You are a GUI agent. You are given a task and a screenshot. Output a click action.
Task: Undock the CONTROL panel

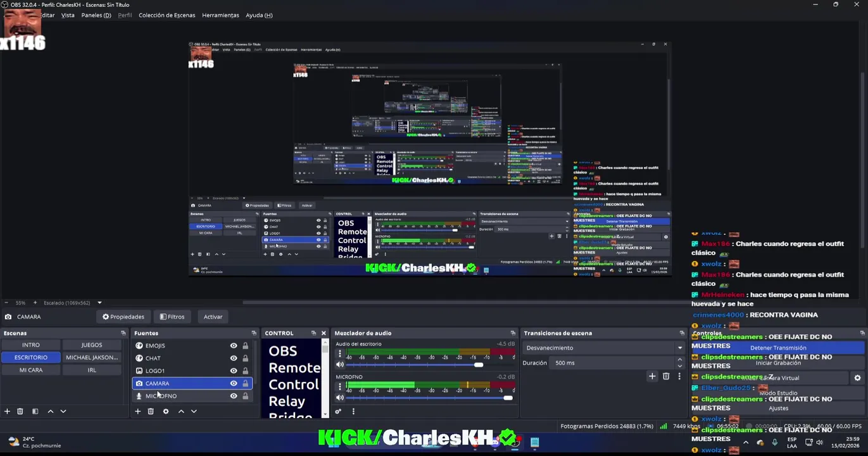pyautogui.click(x=313, y=333)
